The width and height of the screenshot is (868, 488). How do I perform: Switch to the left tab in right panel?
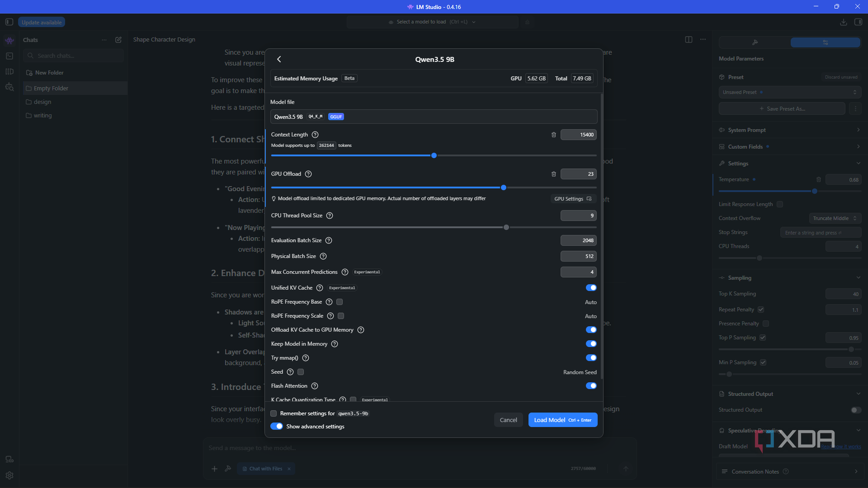(754, 42)
